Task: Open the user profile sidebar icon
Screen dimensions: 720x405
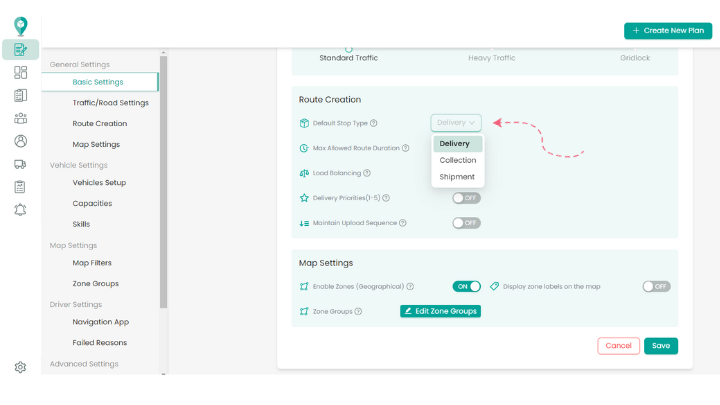Action: point(20,141)
